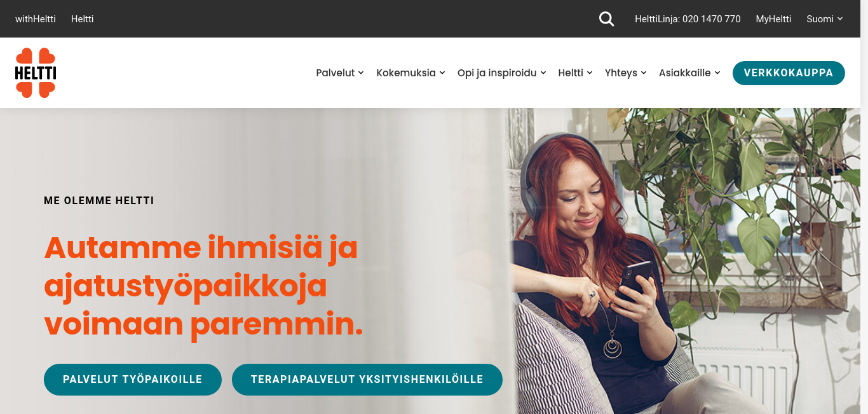868x414 pixels.
Task: Click the search magnifier icon
Action: (606, 19)
